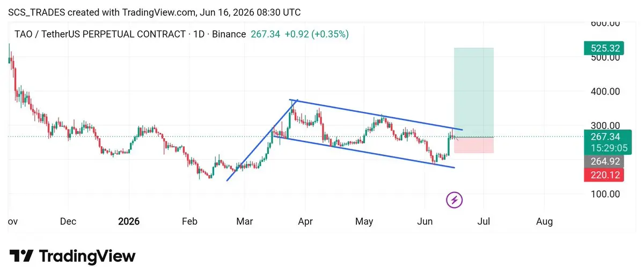
Task: Click the Jun label on time axis
Action: [x=425, y=221]
